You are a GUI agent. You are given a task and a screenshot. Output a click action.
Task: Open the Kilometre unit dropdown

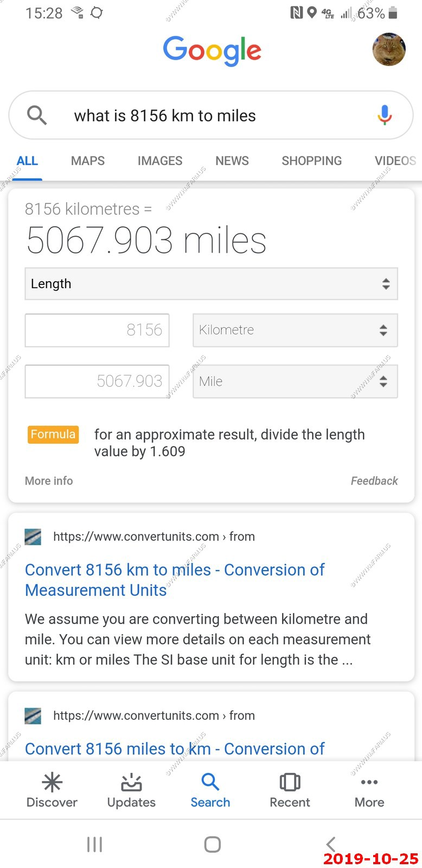point(295,330)
